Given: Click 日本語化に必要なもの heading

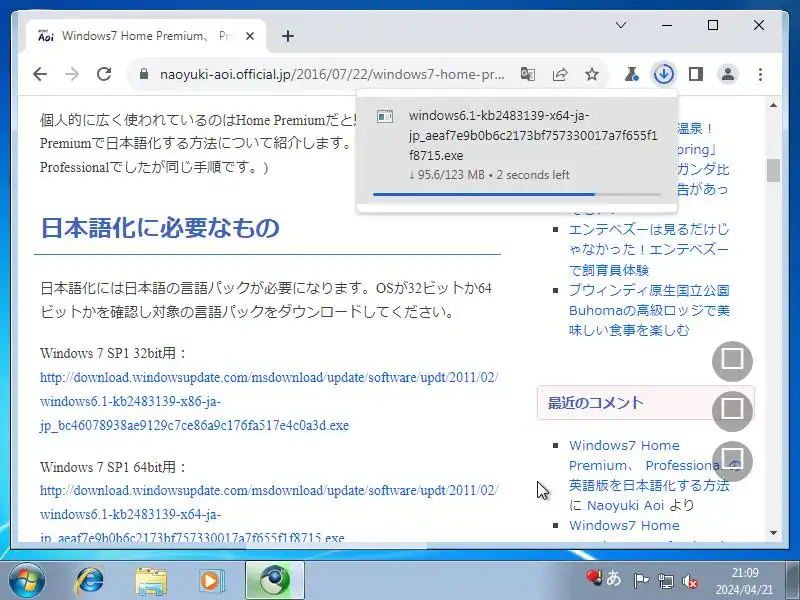Looking at the screenshot, I should click(x=160, y=228).
